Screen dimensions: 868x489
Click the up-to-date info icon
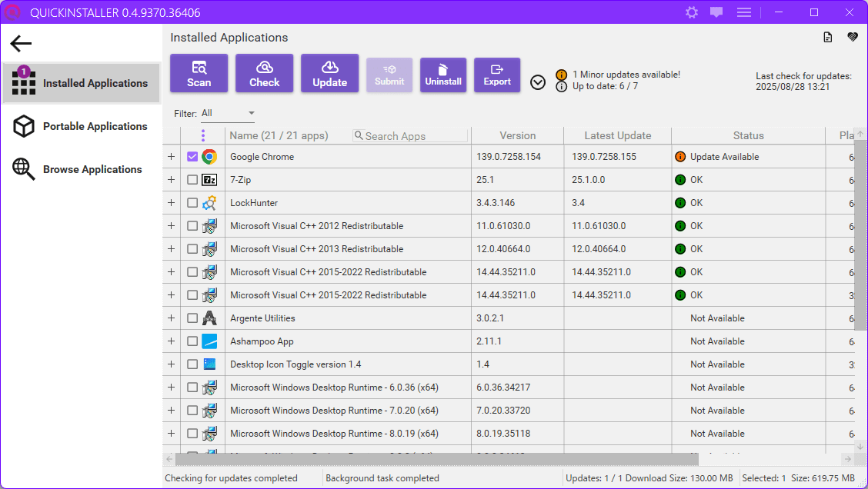(x=561, y=86)
